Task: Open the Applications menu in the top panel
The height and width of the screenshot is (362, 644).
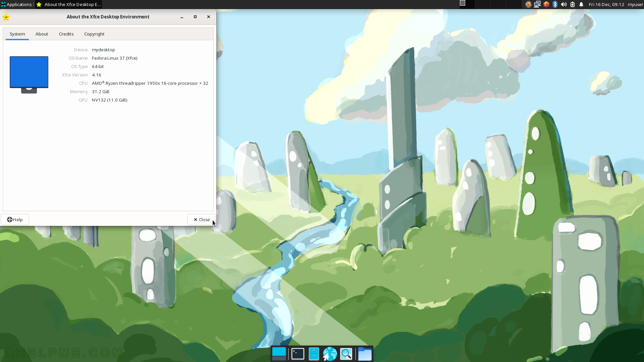Action: pyautogui.click(x=17, y=4)
